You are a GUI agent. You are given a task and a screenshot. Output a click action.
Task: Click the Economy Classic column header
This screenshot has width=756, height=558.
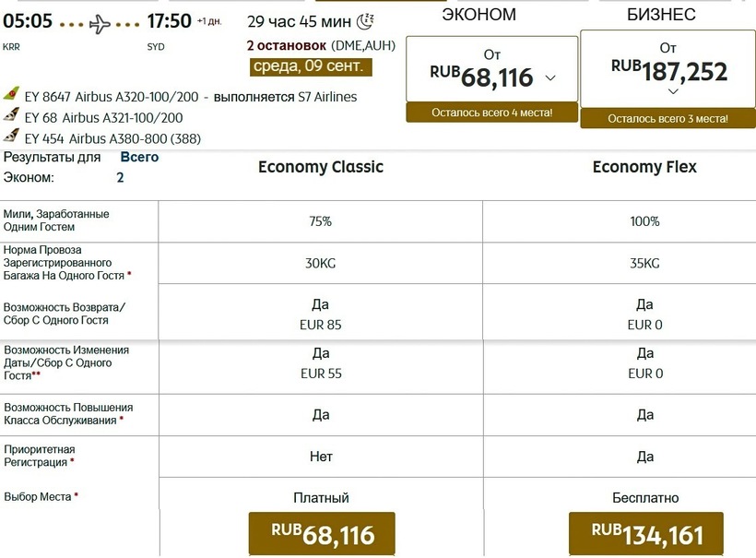point(320,167)
